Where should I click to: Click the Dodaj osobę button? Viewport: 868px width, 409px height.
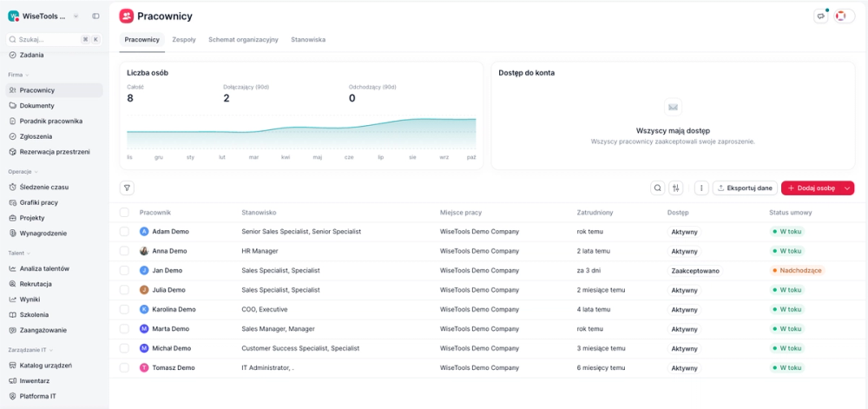(811, 188)
